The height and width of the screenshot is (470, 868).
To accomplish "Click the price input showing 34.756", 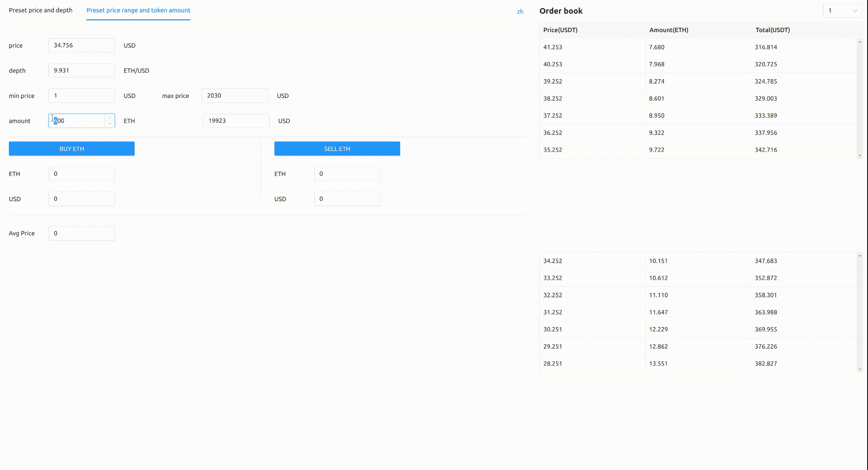I will point(82,45).
